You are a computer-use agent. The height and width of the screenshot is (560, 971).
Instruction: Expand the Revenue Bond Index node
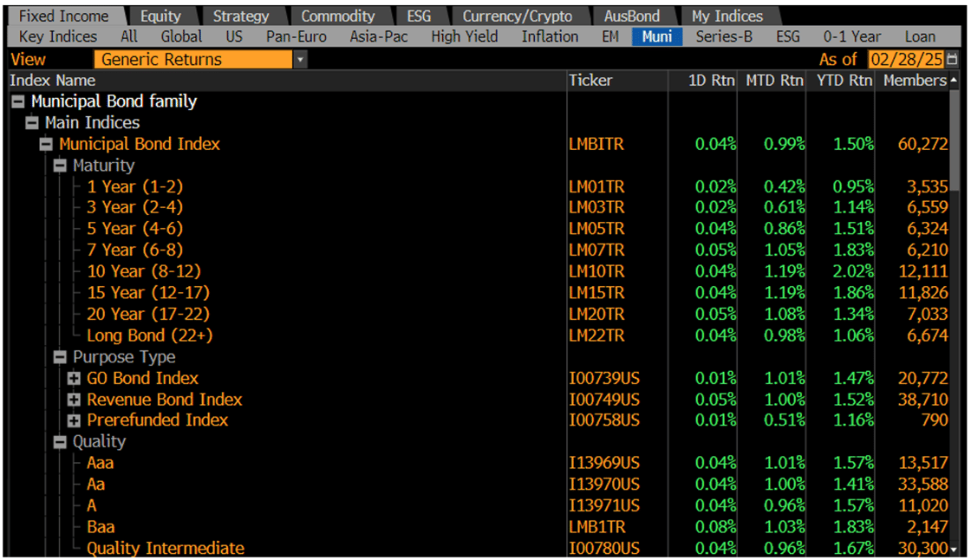point(74,400)
